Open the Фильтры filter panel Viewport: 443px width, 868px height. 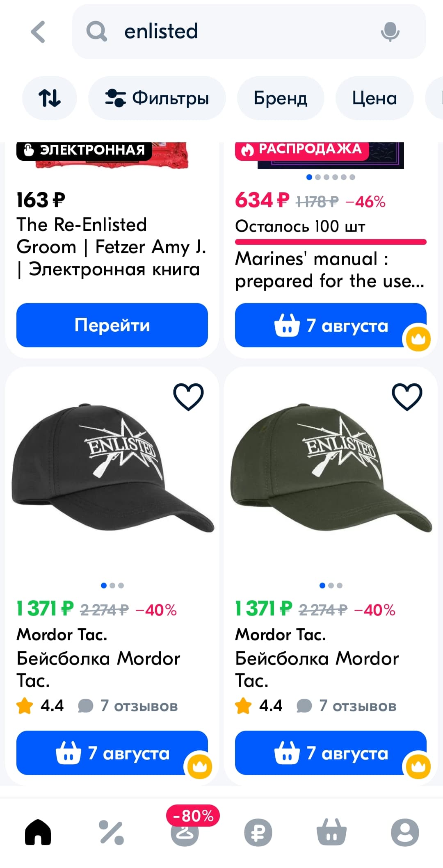click(x=157, y=98)
